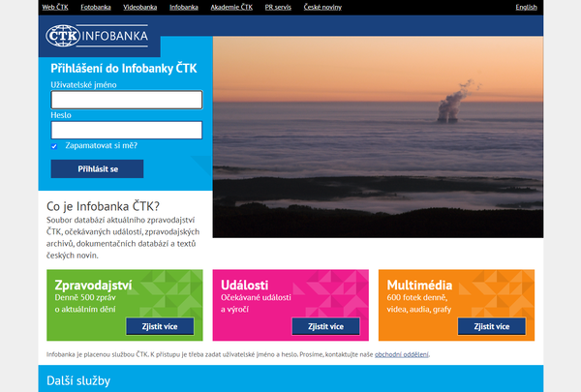Click the text Očekávané události
Screen dimensions: 581x392
pyautogui.click(x=256, y=297)
